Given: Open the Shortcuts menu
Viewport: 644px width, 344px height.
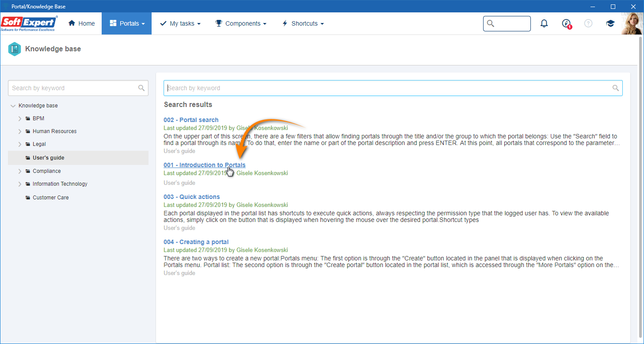Looking at the screenshot, I should [303, 23].
